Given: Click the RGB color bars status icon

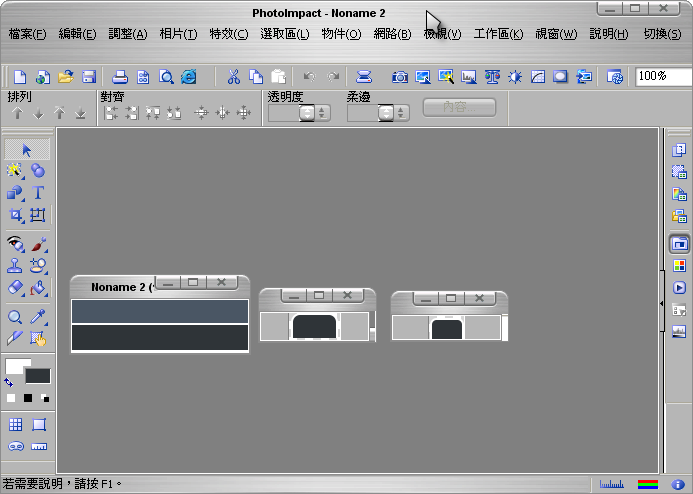Looking at the screenshot, I should click(x=648, y=484).
